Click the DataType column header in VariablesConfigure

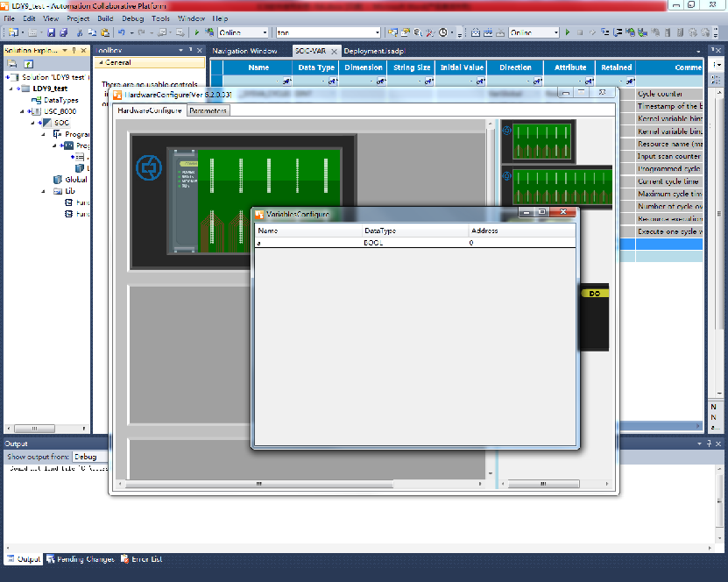(x=379, y=231)
